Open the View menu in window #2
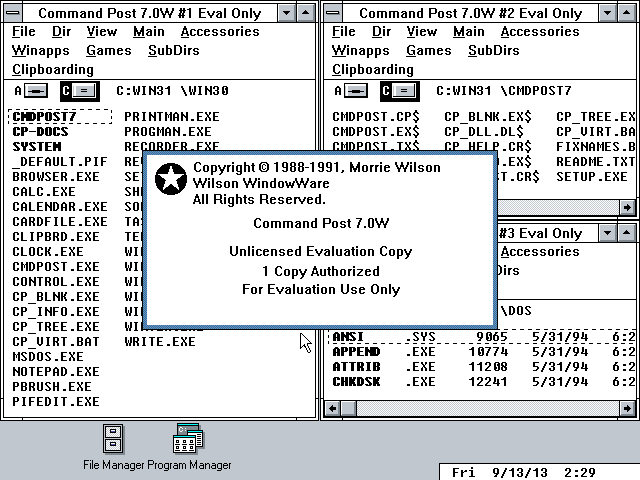640x480 pixels. (422, 31)
